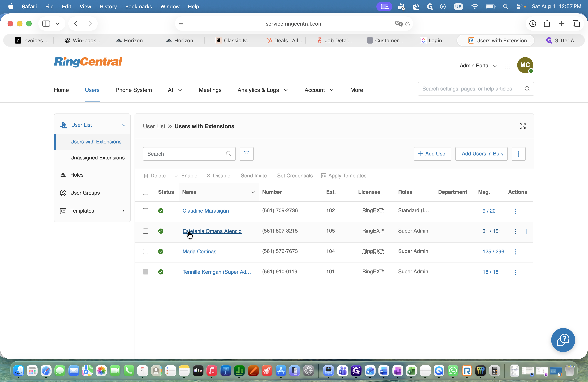This screenshot has width=588, height=382.
Task: Click the RingEX license for Claudine Marasigan
Action: tap(373, 211)
